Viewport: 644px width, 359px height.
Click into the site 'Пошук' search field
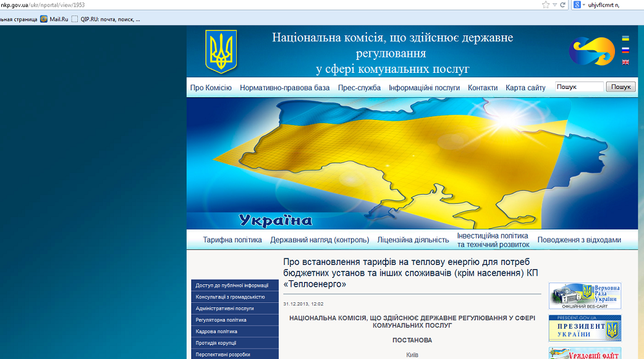click(578, 87)
